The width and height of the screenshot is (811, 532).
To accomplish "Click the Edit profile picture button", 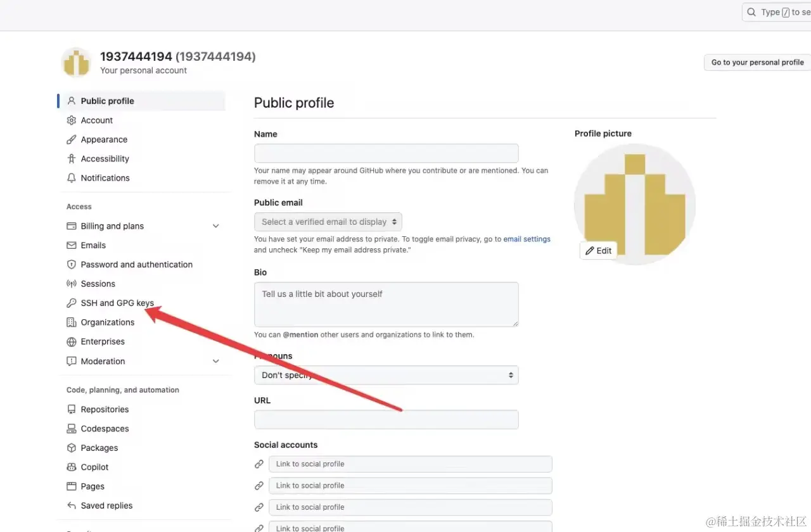I will [x=598, y=250].
